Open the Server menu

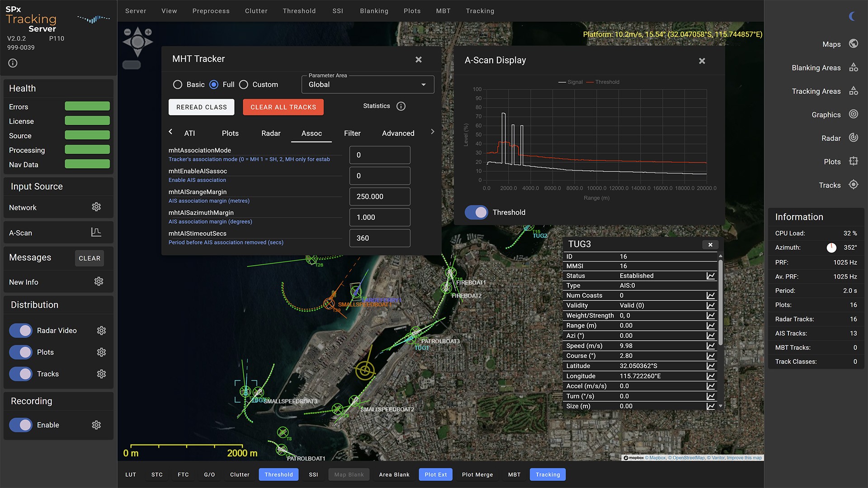click(136, 11)
